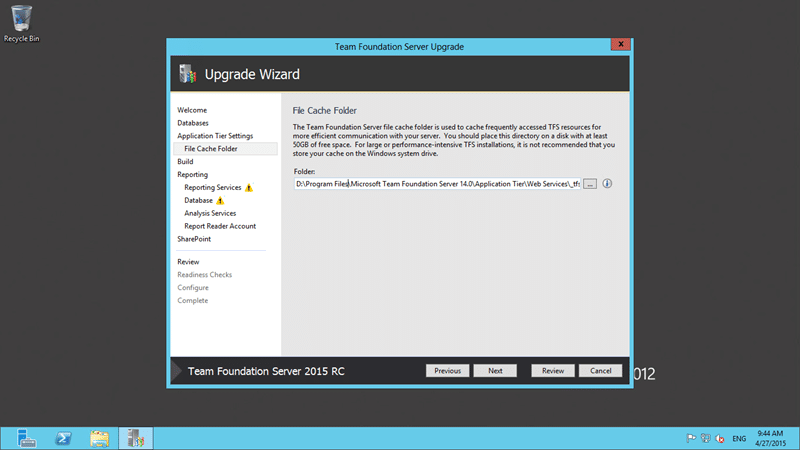The height and width of the screenshot is (450, 800).
Task: Go to the Welcome step
Action: point(192,110)
